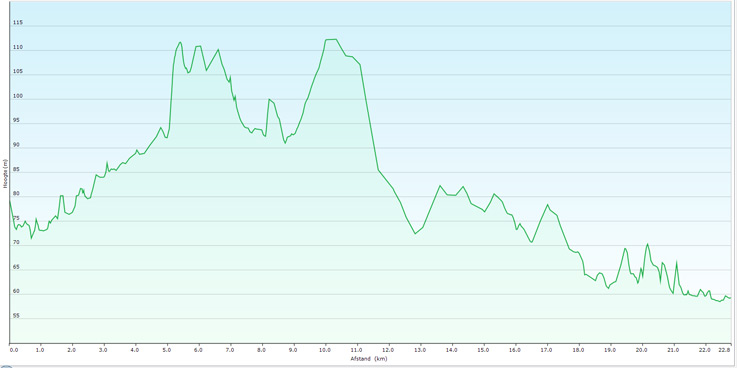
Task: Click the 15.0 km tick label
Action: pos(484,350)
